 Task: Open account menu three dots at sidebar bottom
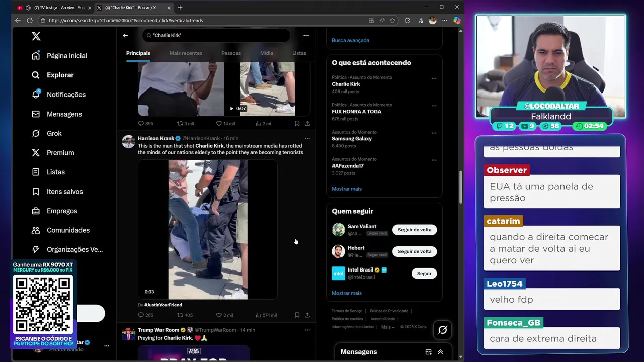tap(106, 346)
